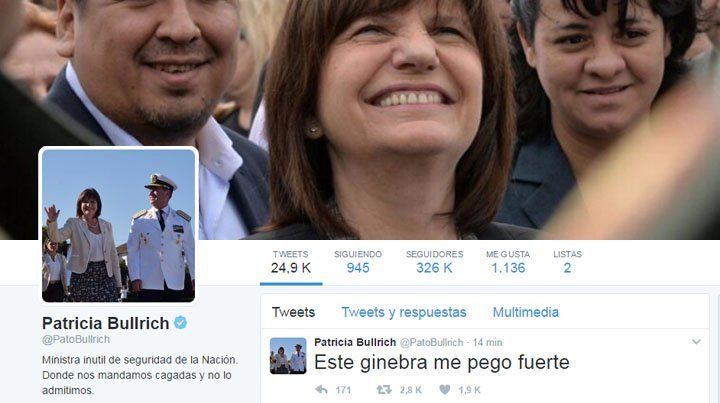Viewport: 720px width, 403px height.
Task: Click the author name Patricia Bullrich in the tweet
Action: click(355, 342)
